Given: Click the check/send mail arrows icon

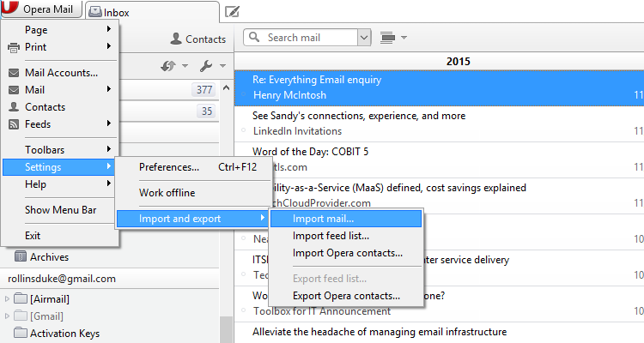Looking at the screenshot, I should pyautogui.click(x=168, y=66).
